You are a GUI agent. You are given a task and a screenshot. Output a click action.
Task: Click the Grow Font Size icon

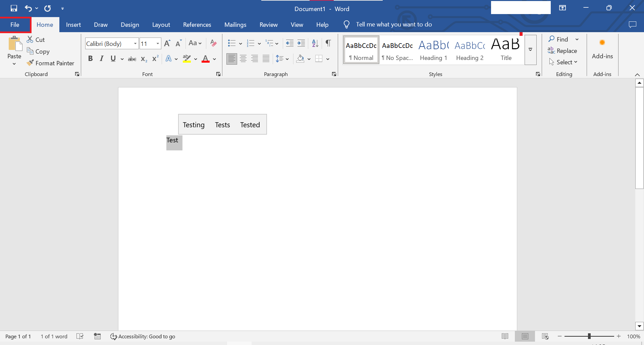167,43
